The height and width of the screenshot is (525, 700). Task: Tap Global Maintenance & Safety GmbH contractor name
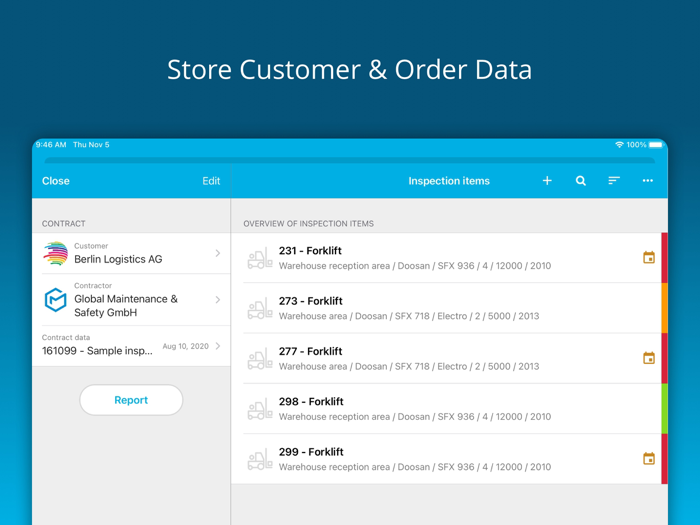tap(126, 306)
